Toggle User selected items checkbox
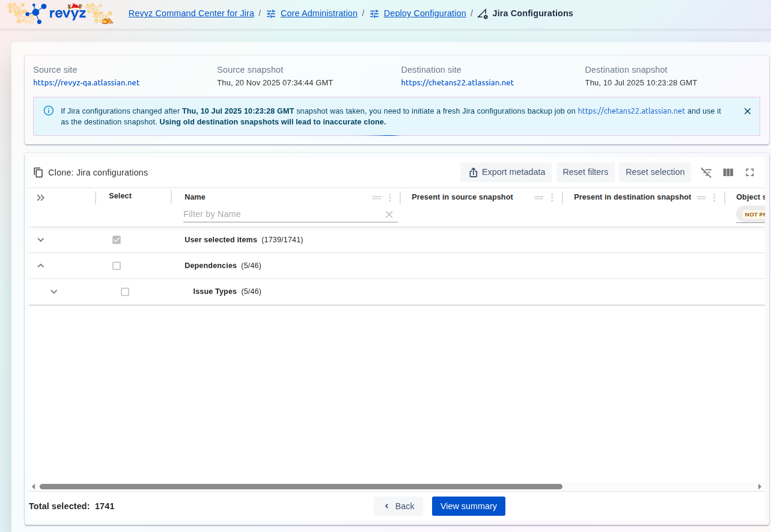This screenshot has width=771, height=532. (x=117, y=240)
